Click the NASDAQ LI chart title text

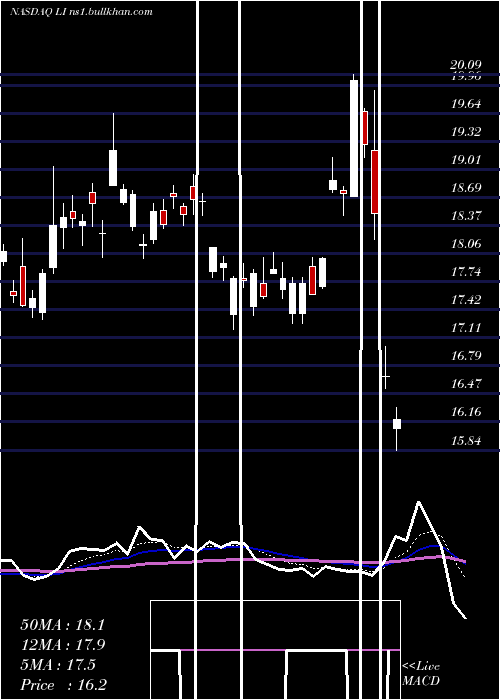tap(81, 12)
